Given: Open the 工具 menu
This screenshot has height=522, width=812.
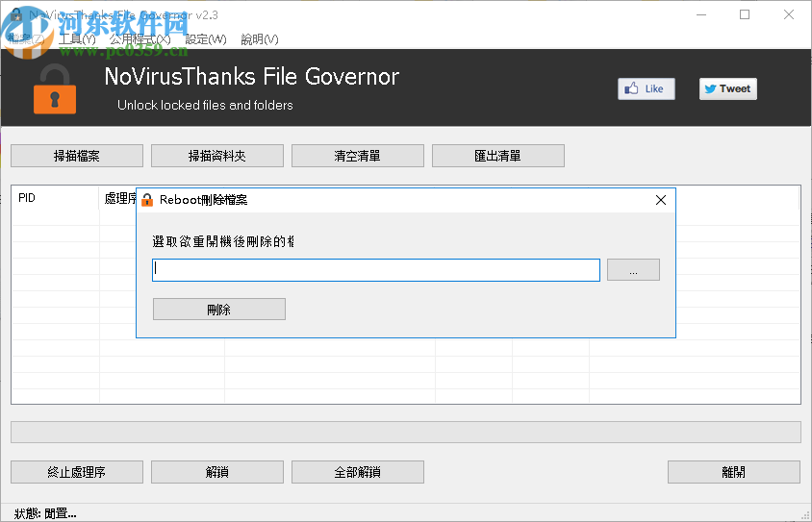Looking at the screenshot, I should pyautogui.click(x=77, y=39).
